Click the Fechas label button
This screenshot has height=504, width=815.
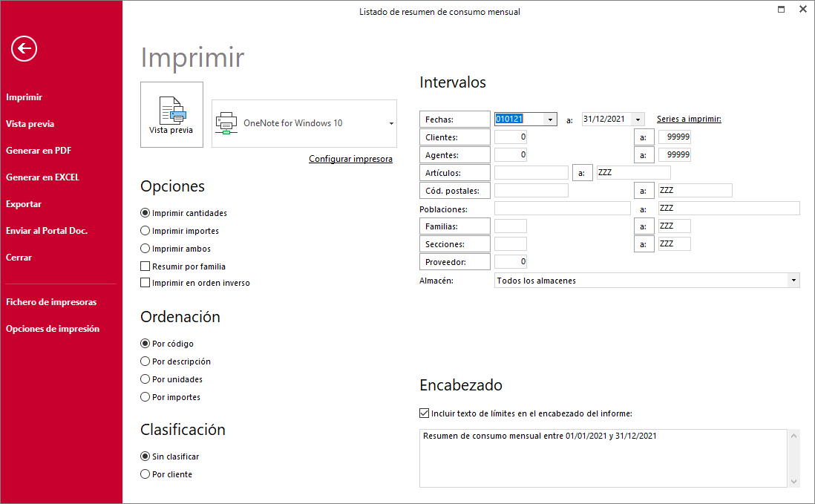point(455,119)
